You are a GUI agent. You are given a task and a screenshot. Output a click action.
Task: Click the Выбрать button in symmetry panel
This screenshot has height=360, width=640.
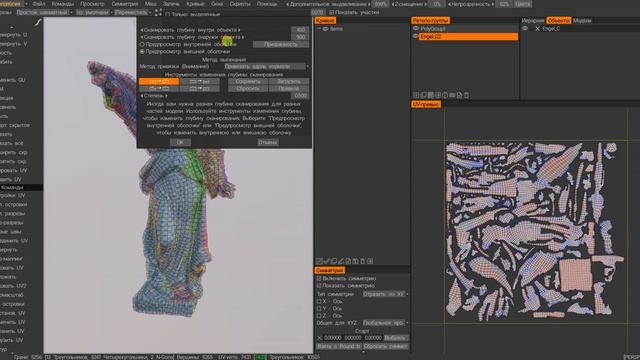[396, 338]
